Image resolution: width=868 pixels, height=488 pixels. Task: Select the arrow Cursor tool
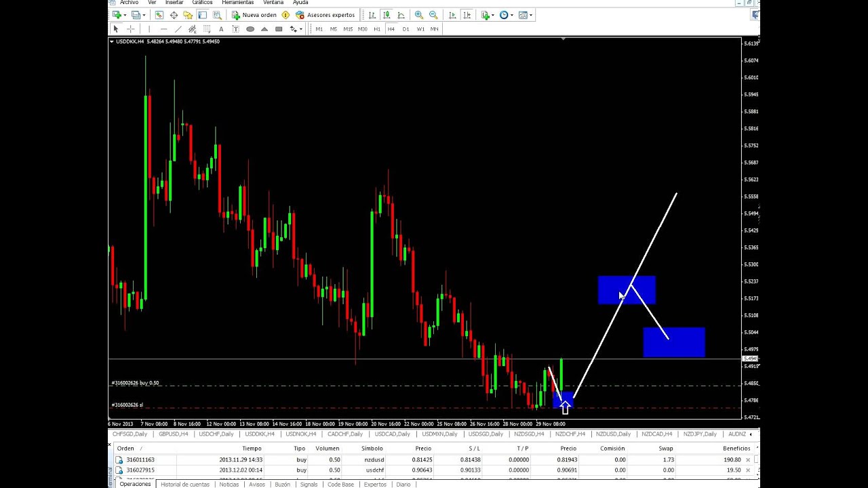point(116,29)
